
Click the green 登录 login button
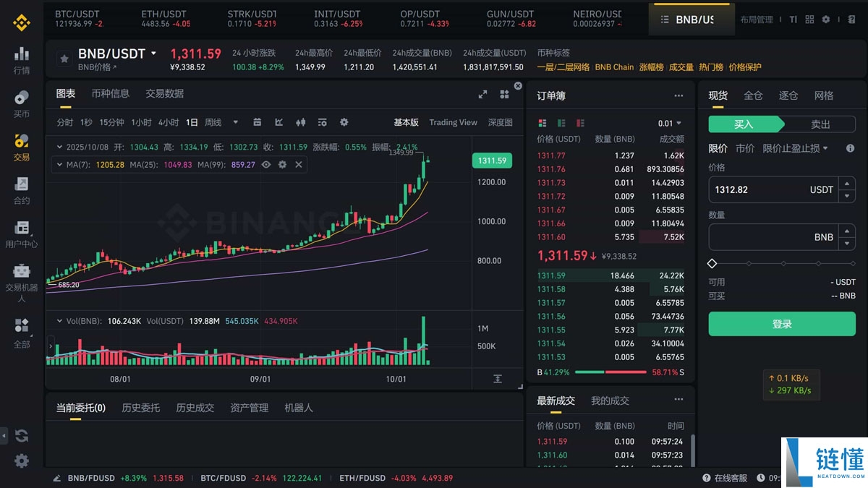tap(782, 324)
